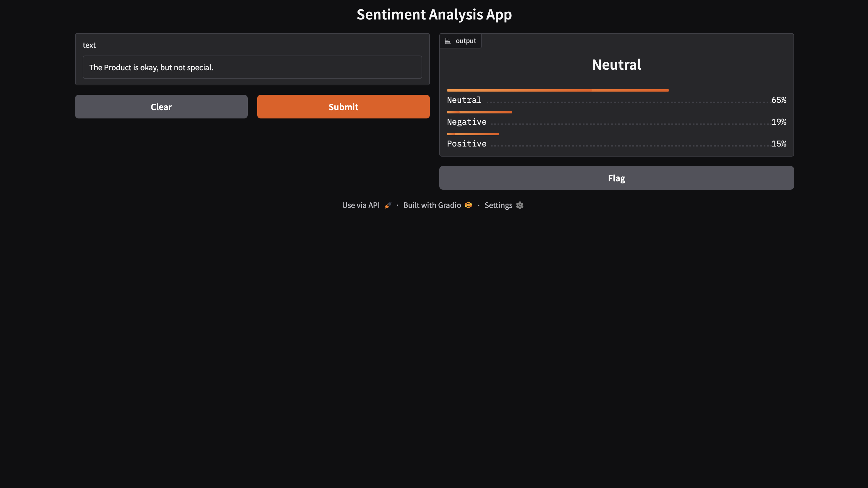Image resolution: width=868 pixels, height=488 pixels.
Task: Click the output chart icon
Action: [448, 41]
